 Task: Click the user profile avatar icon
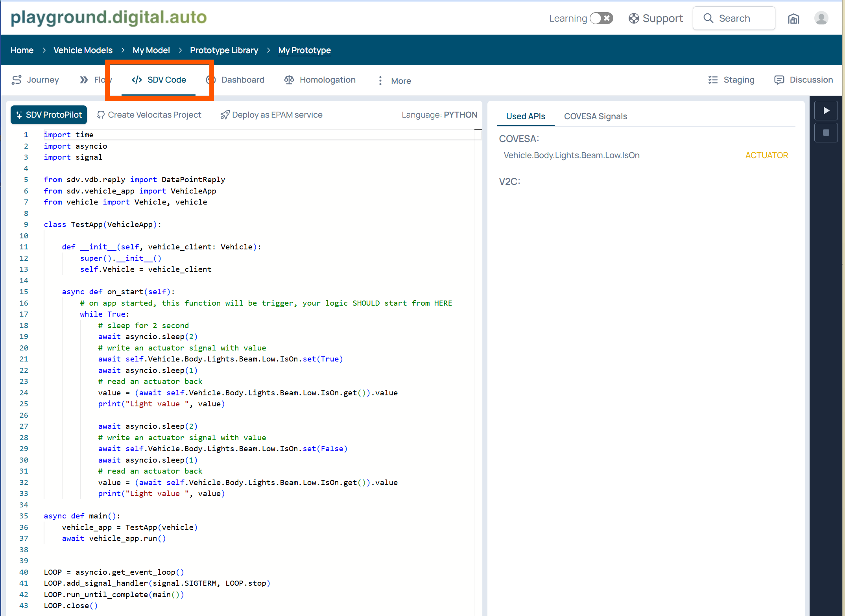821,18
